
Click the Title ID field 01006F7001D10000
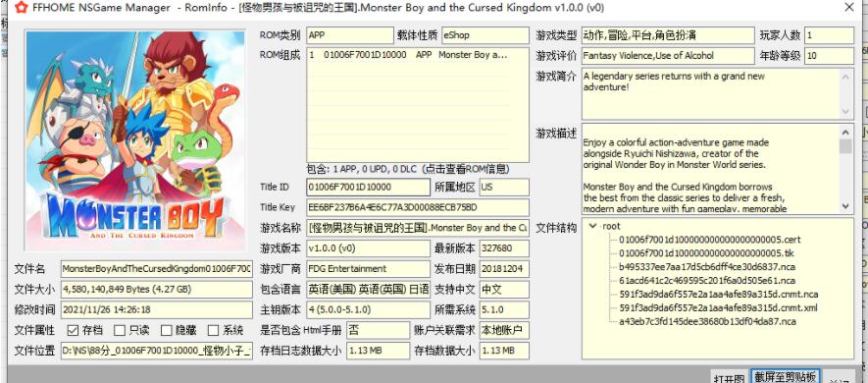pyautogui.click(x=368, y=188)
